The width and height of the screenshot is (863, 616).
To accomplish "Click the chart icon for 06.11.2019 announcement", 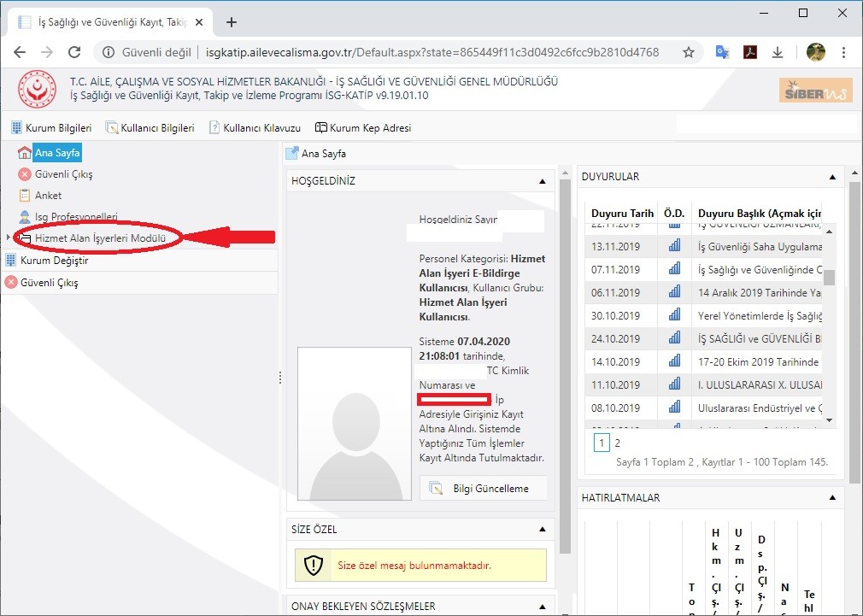I will tap(674, 291).
